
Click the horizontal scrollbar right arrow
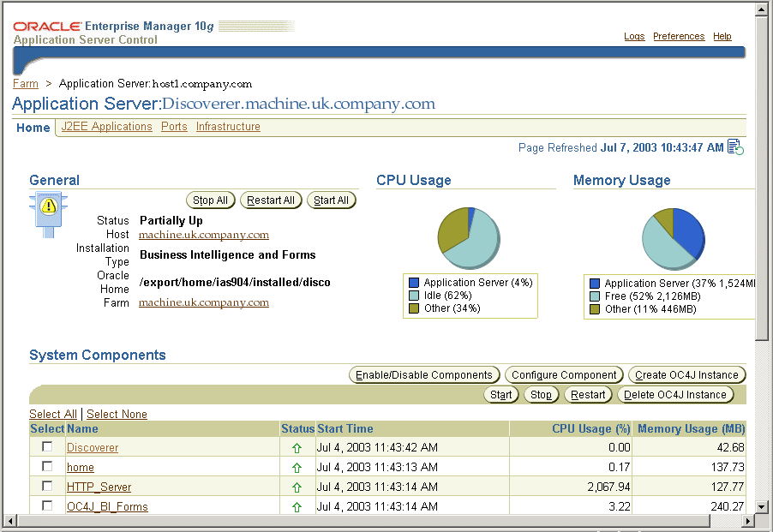[x=748, y=521]
